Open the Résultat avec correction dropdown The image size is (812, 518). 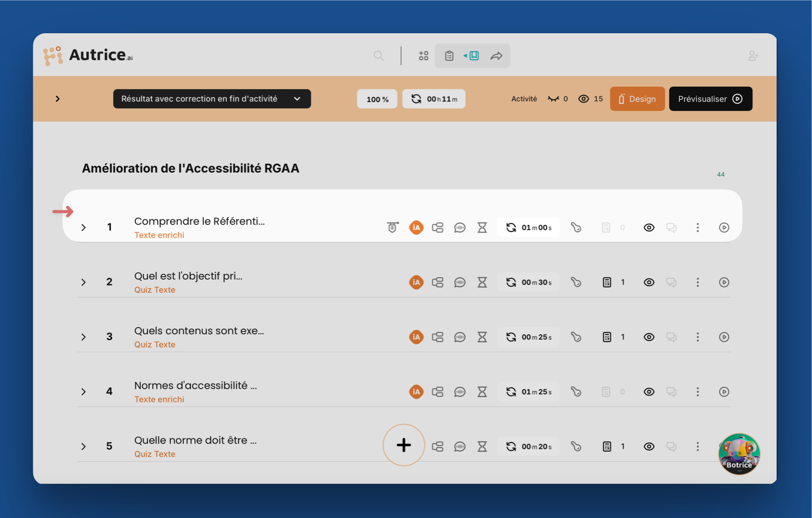pyautogui.click(x=212, y=99)
